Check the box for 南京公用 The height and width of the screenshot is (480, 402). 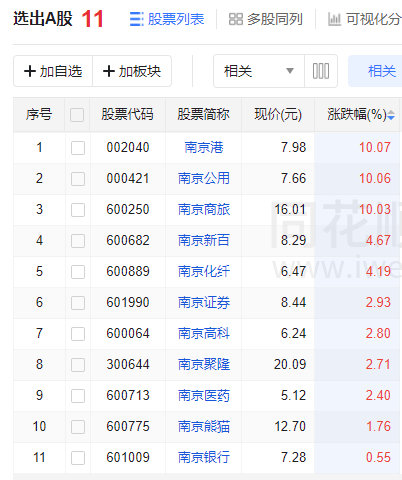[x=78, y=179]
